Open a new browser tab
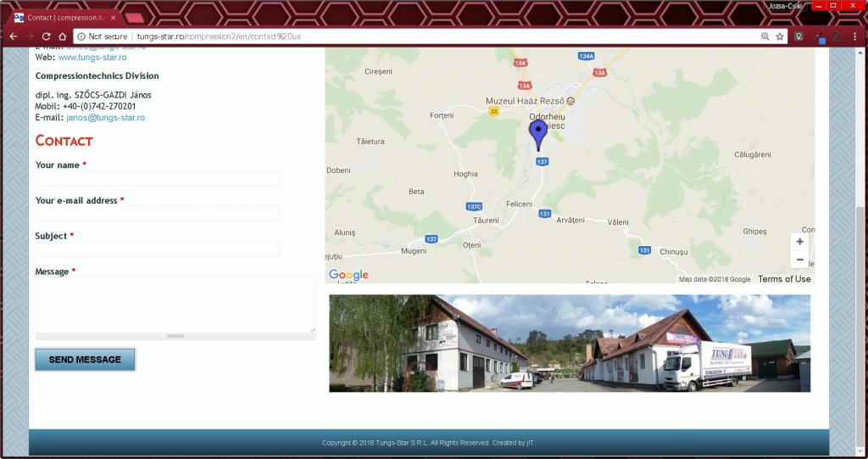 click(x=135, y=18)
